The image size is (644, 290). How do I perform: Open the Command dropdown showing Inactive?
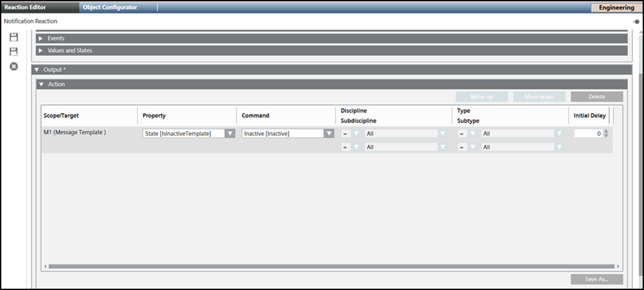(328, 134)
